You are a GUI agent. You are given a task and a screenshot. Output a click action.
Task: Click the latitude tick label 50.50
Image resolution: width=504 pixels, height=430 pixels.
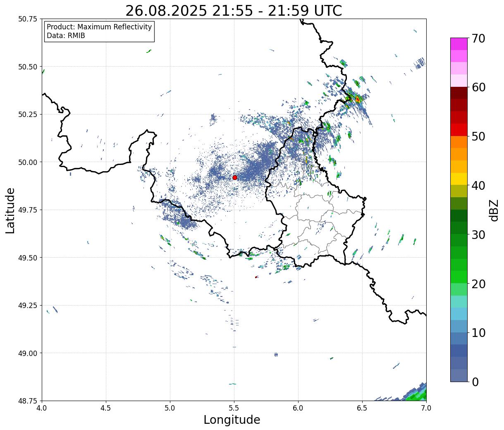pyautogui.click(x=28, y=67)
